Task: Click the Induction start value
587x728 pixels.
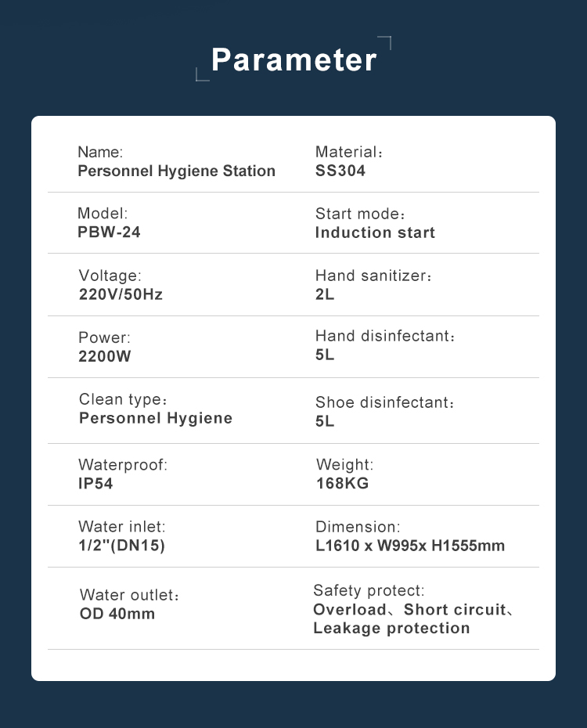Action: pyautogui.click(x=375, y=232)
